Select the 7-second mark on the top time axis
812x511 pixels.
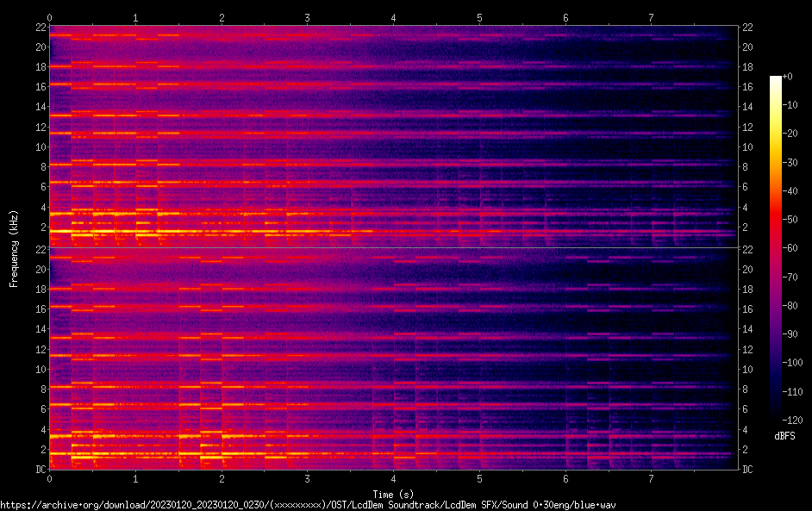pyautogui.click(x=652, y=17)
